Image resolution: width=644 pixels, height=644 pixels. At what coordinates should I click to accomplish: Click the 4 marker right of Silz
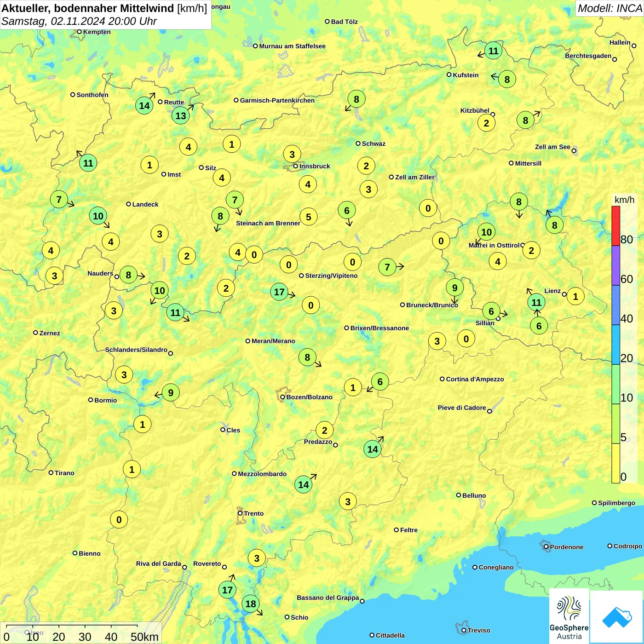(222, 178)
